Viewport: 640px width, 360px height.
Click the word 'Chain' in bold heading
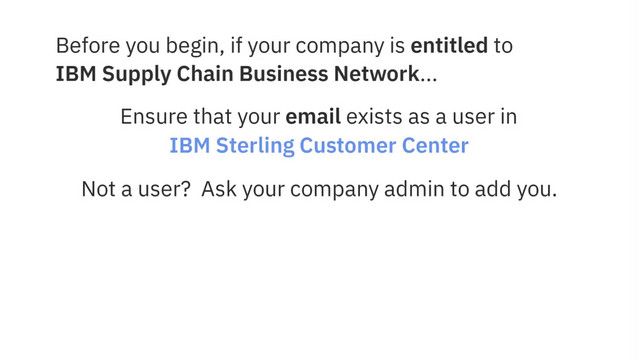point(205,74)
